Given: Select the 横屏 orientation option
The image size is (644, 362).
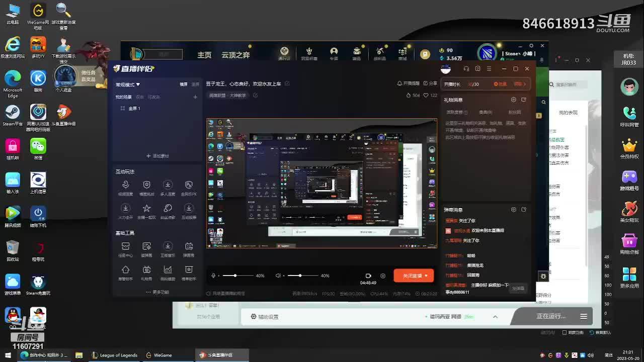Looking at the screenshot, I should point(184,84).
